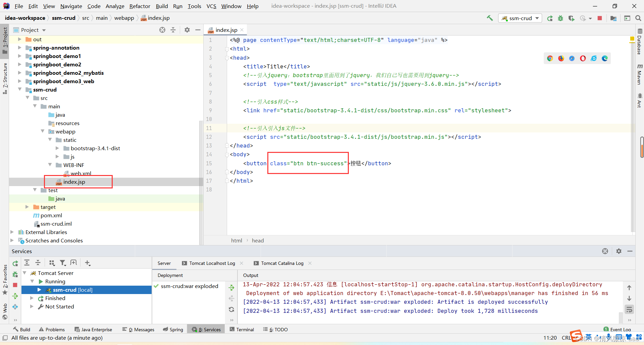This screenshot has height=345, width=644.
Task: Click the yellow inspection indicator in editor
Action: click(632, 39)
